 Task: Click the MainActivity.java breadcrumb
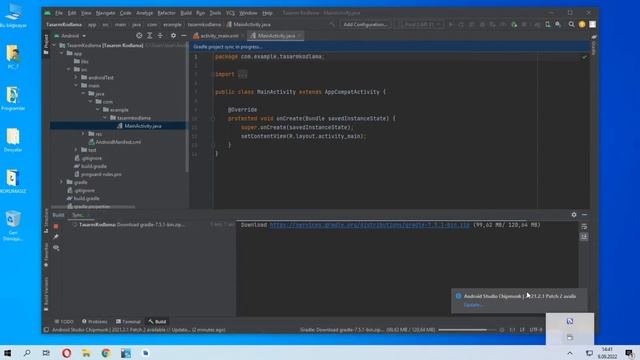249,25
